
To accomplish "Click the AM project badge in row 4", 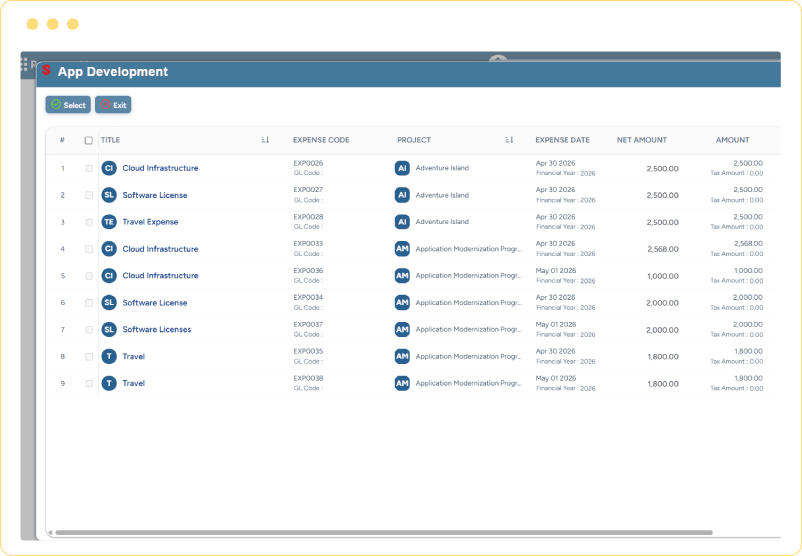I will pyautogui.click(x=402, y=249).
